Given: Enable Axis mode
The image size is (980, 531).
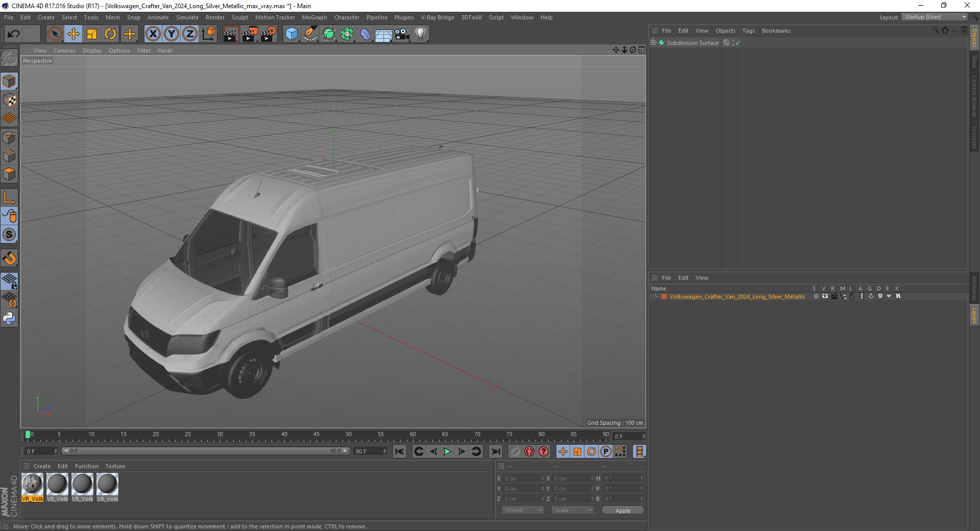Looking at the screenshot, I should point(9,198).
